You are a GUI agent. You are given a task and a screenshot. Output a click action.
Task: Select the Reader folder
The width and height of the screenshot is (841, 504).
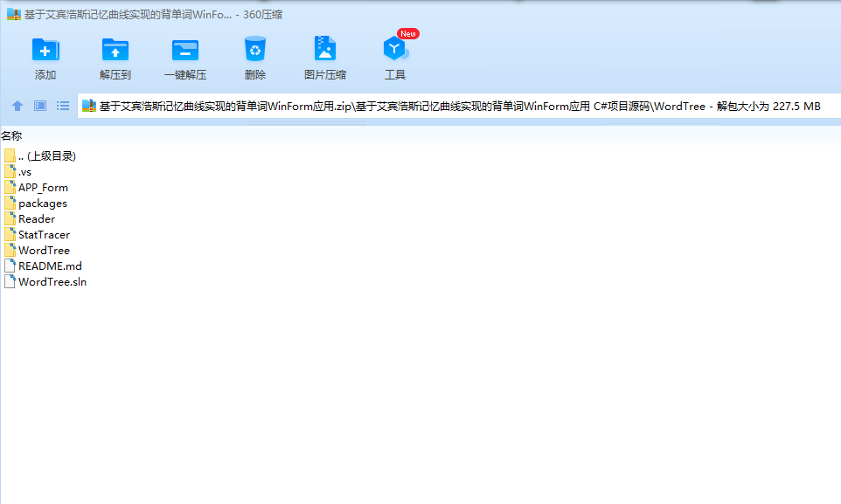[x=30, y=218]
